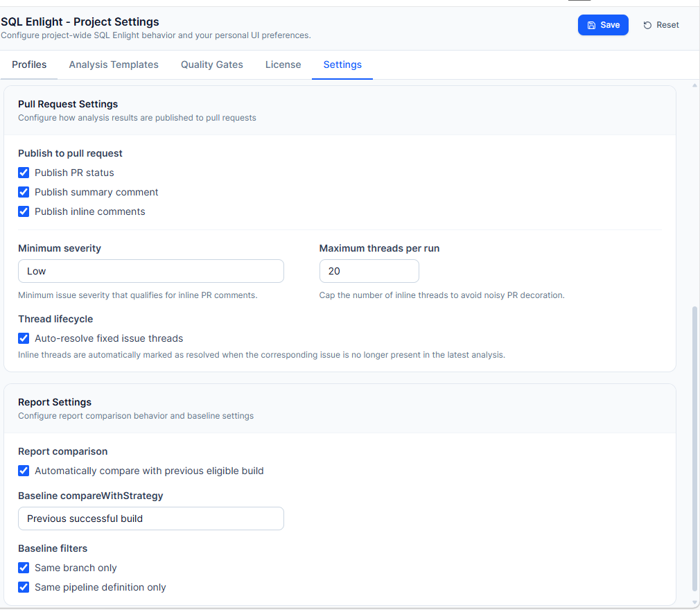The width and height of the screenshot is (700, 610).
Task: Disable Same pipeline definition only
Action: tap(24, 587)
